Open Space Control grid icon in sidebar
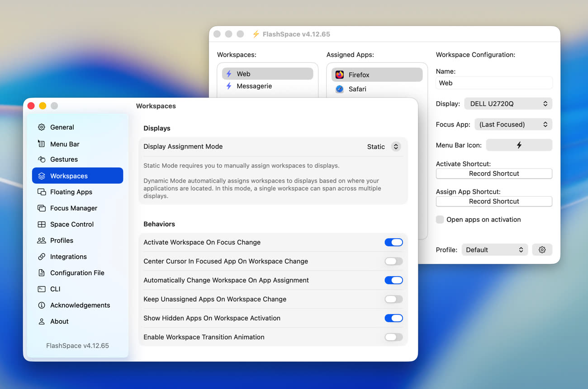Screen dimensions: 588x389 coord(42,225)
